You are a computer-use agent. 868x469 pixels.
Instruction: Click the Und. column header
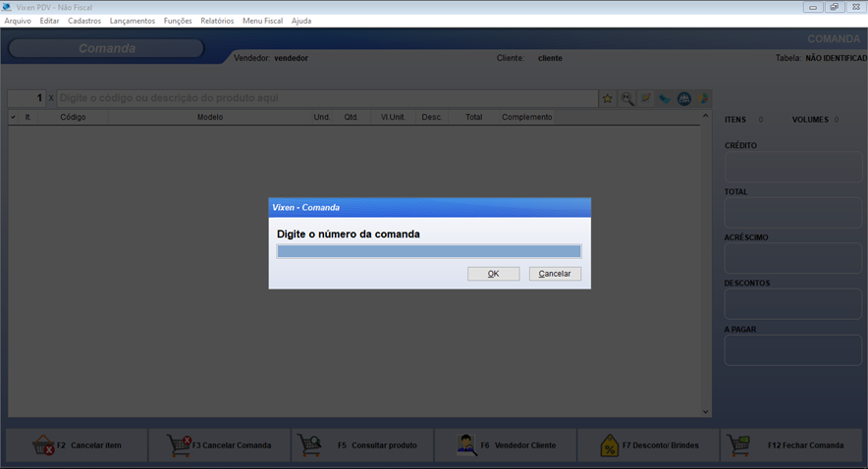[322, 118]
